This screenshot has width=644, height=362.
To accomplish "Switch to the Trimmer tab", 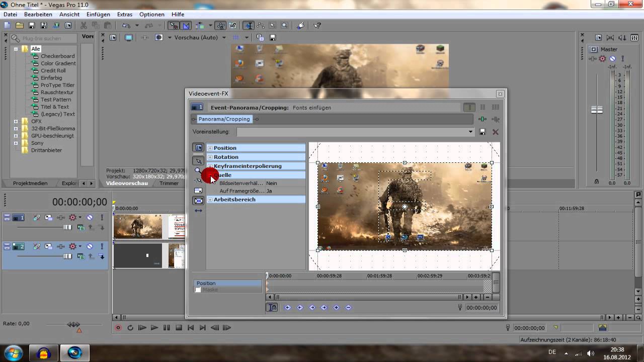I will click(x=169, y=184).
